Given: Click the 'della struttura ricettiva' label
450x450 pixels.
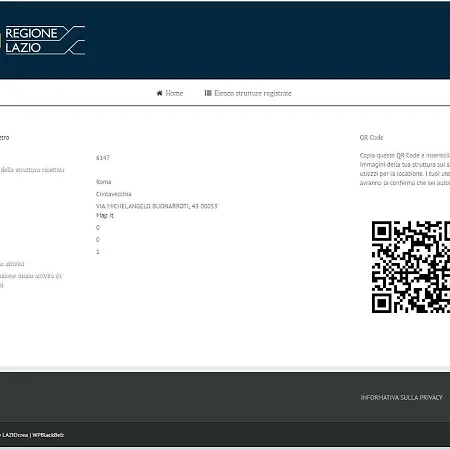Looking at the screenshot, I should click(x=32, y=170).
